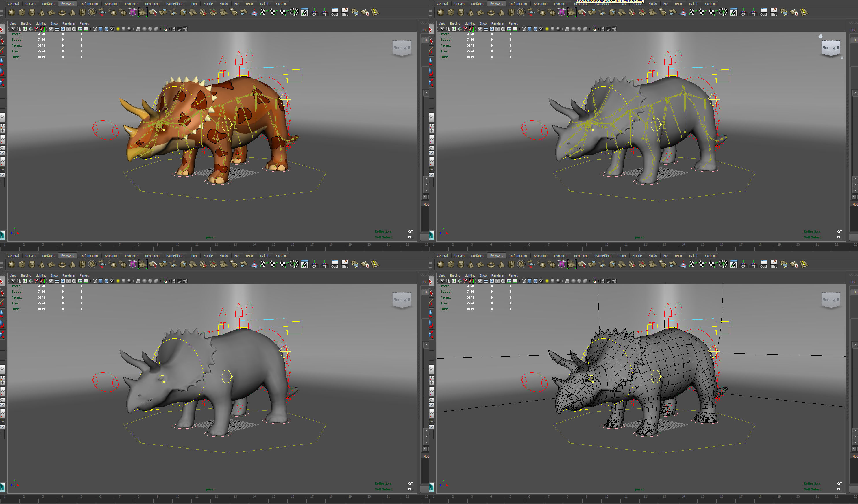Click polygon cone icon in wireframe window's shelf
The image size is (858, 504).
(x=471, y=264)
